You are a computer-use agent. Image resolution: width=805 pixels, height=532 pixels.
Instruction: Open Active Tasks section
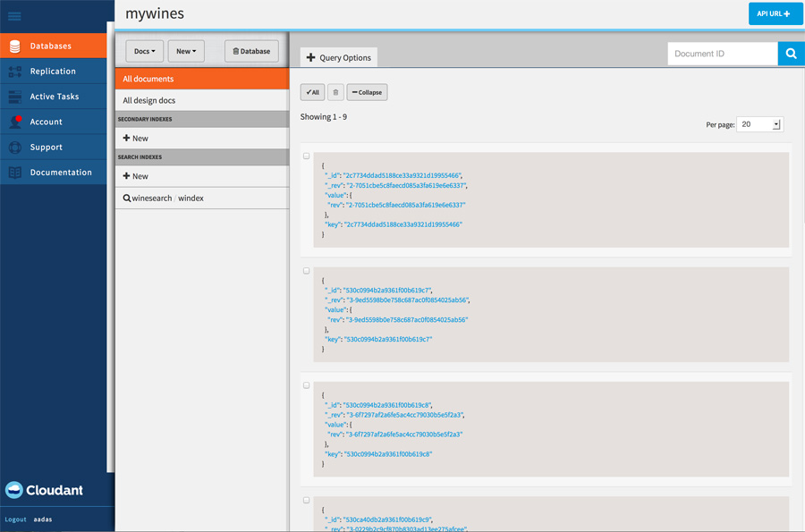pyautogui.click(x=54, y=97)
